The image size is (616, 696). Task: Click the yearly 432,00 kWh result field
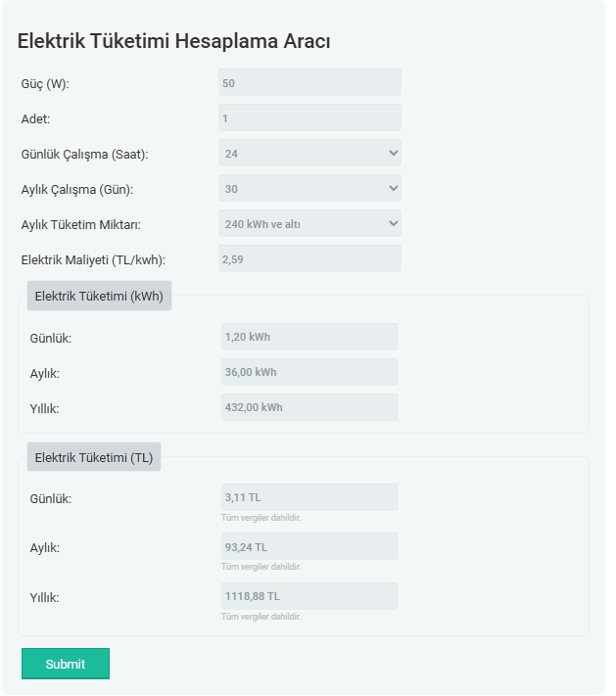(x=309, y=407)
